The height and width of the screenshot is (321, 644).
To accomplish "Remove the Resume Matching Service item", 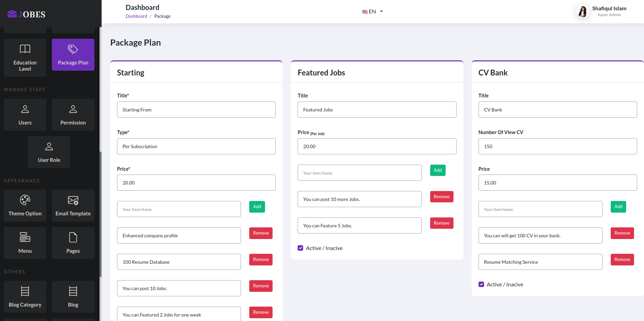I will (622, 260).
